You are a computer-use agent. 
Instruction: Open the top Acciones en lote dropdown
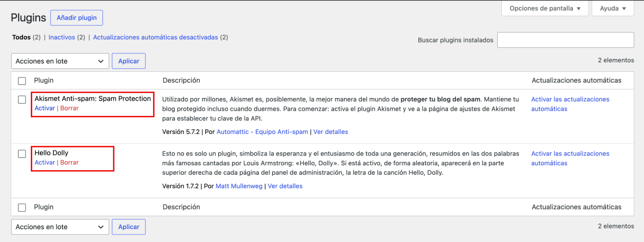point(60,61)
